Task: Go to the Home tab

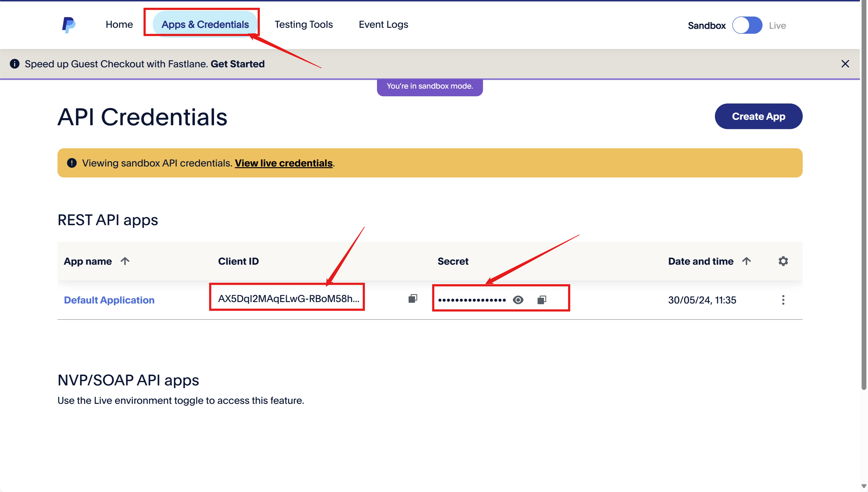Action: coord(119,24)
